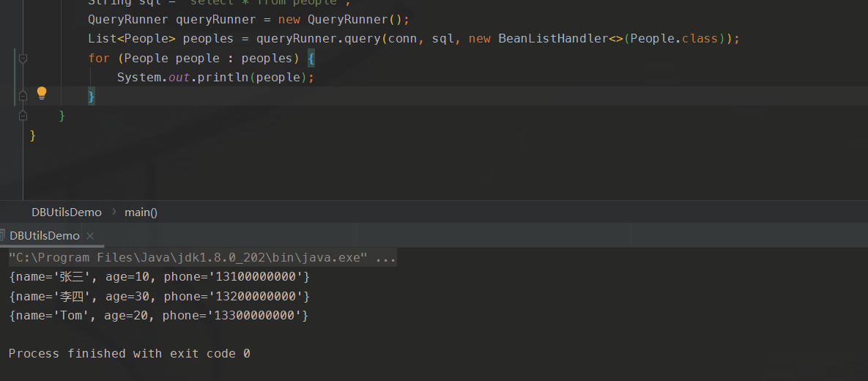Expand the folded java.exe command ellipsis
Screen dimensions: 868x381
(x=386, y=258)
